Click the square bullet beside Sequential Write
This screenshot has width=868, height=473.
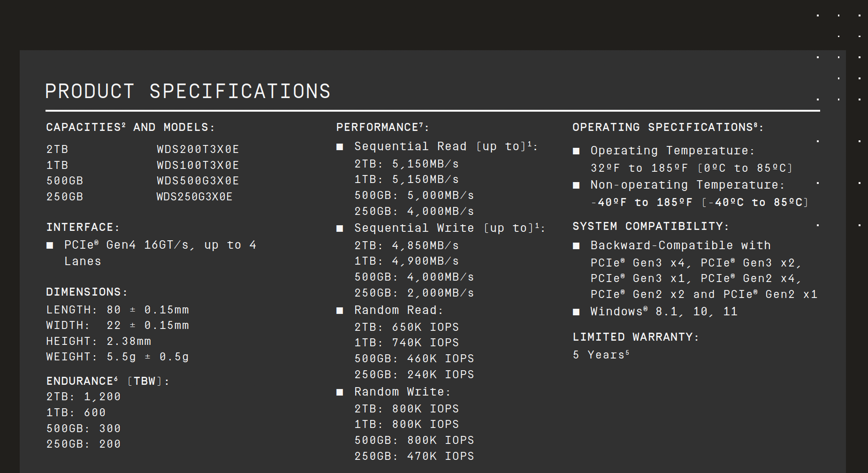click(x=340, y=229)
